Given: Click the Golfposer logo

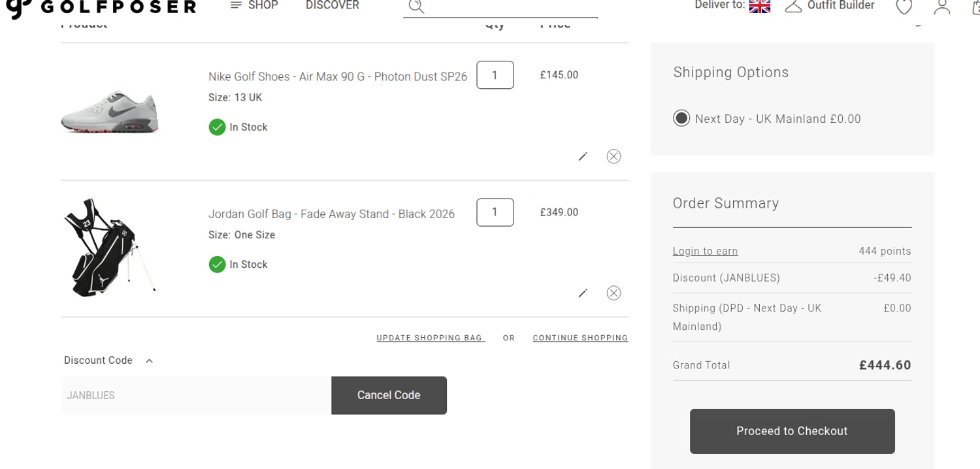Looking at the screenshot, I should 101,7.
